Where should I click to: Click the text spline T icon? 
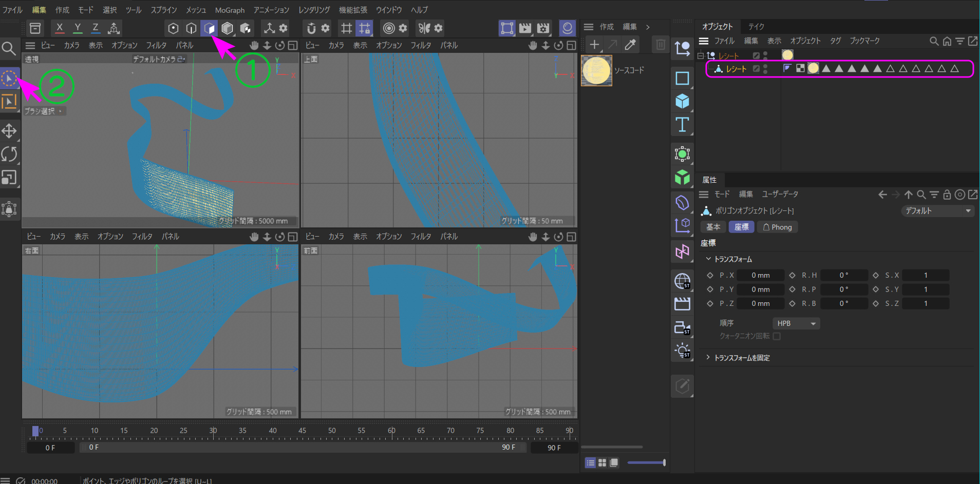(x=682, y=125)
